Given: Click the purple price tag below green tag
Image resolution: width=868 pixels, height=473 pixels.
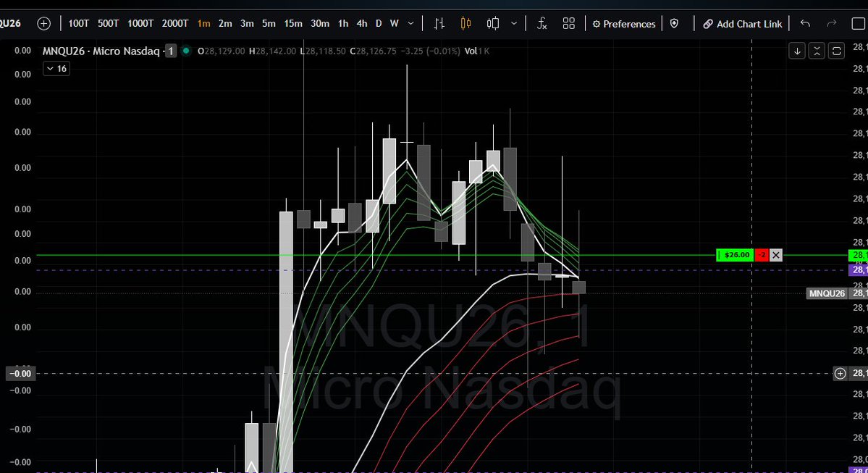Looking at the screenshot, I should [858, 269].
